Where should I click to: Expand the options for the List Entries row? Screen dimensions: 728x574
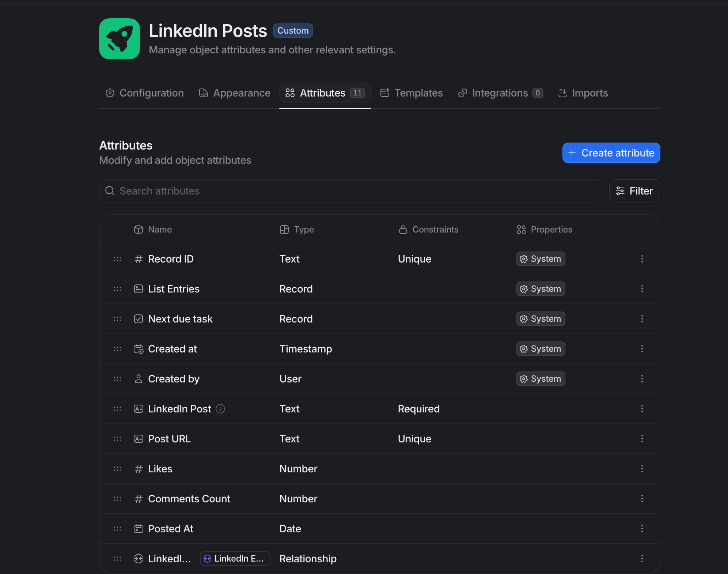click(x=642, y=289)
